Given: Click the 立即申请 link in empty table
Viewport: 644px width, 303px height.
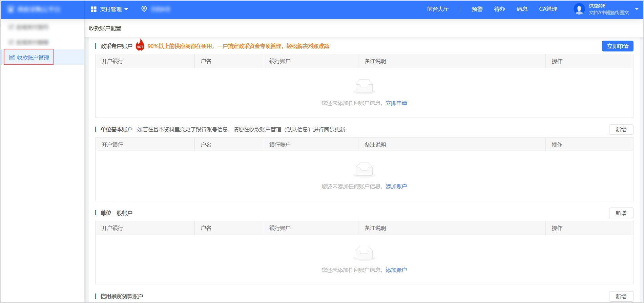Looking at the screenshot, I should 396,103.
